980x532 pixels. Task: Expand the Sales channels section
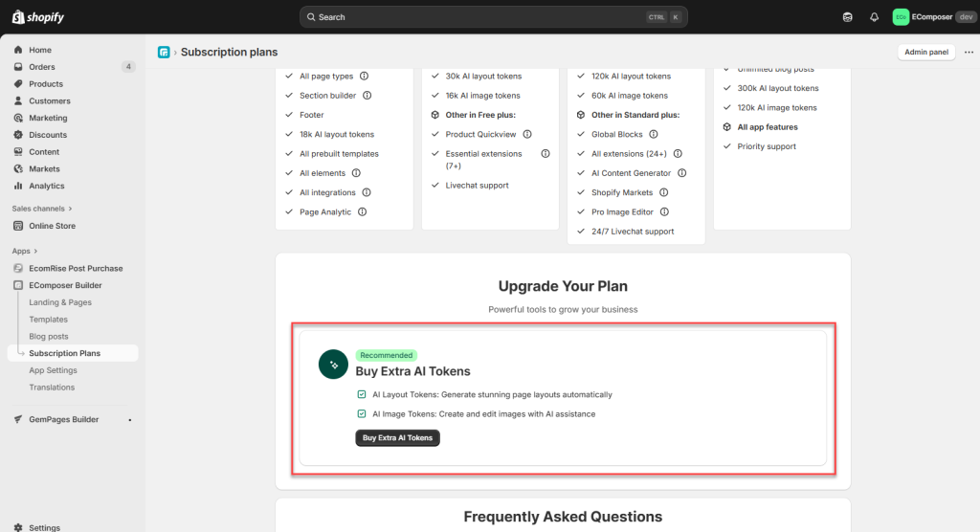point(42,209)
